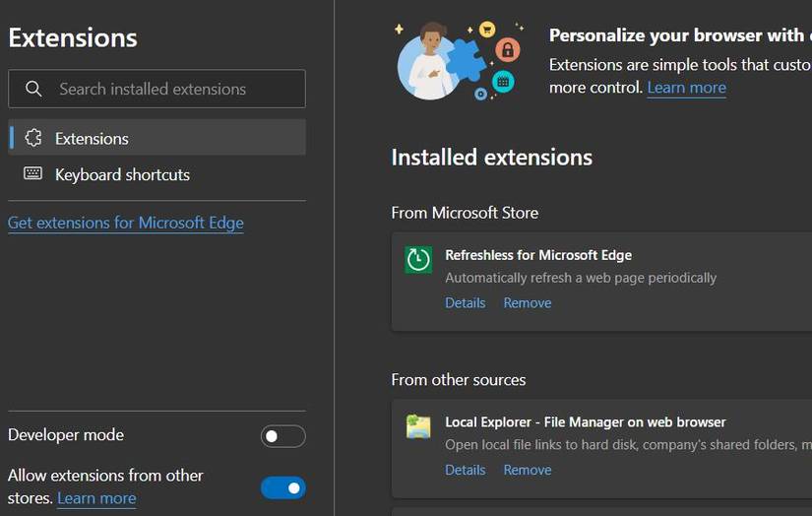Remove the Refreshless for Microsoft Edge extension

528,302
